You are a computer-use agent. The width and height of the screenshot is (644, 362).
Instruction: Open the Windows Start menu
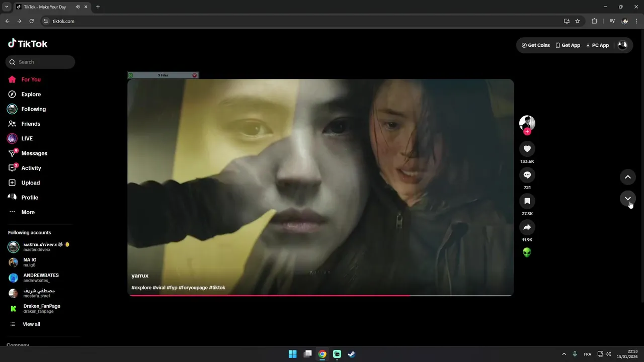click(x=292, y=354)
